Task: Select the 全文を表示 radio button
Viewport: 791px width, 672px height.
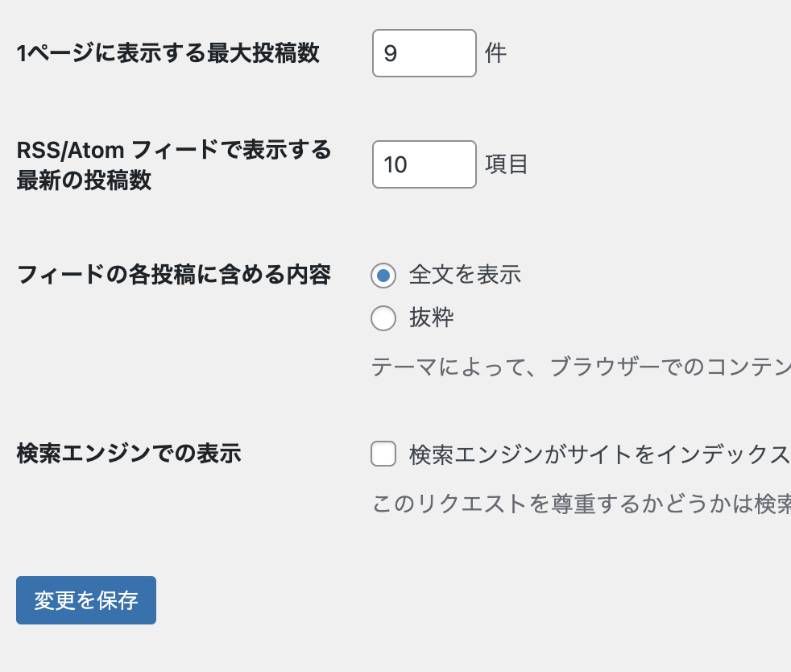Action: 383,276
